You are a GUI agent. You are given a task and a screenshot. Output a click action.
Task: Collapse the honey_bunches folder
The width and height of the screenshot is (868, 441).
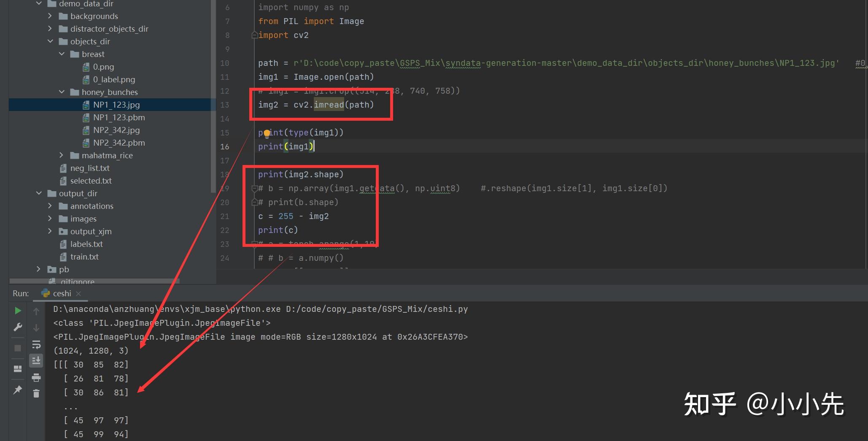coord(62,92)
